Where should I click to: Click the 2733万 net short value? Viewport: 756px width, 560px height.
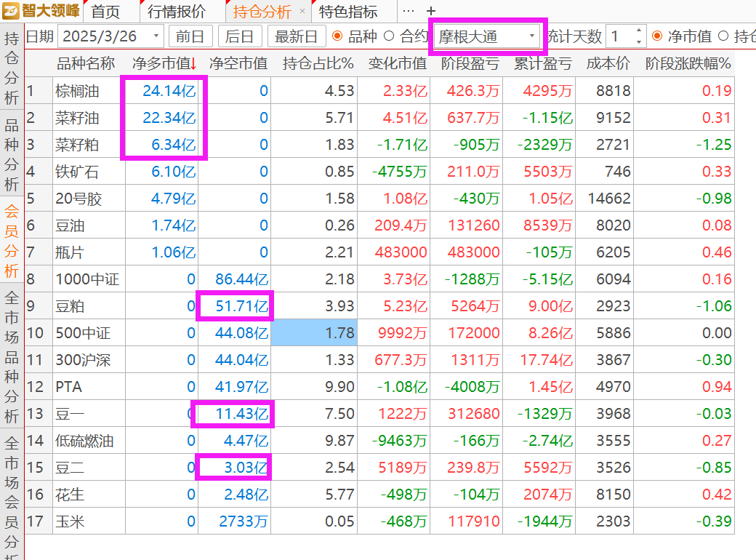point(244,521)
